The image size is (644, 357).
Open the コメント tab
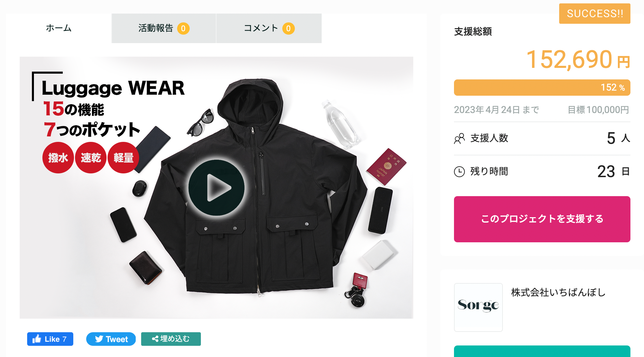coord(269,28)
